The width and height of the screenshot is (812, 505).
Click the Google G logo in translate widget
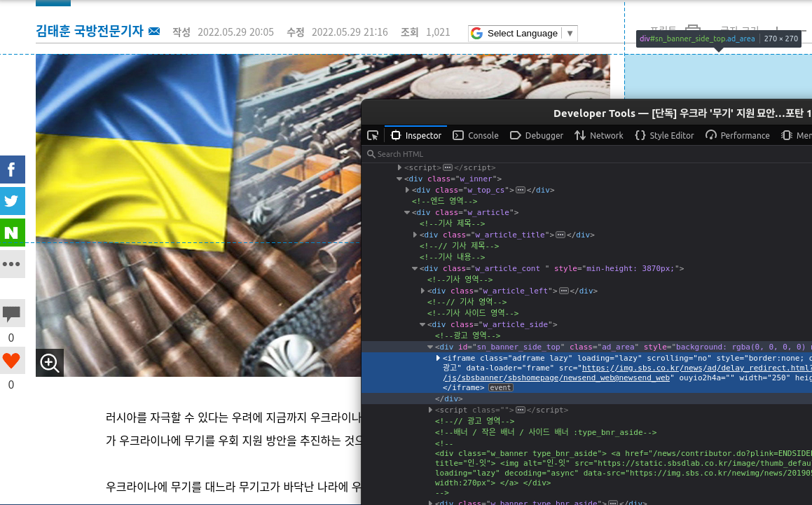477,33
